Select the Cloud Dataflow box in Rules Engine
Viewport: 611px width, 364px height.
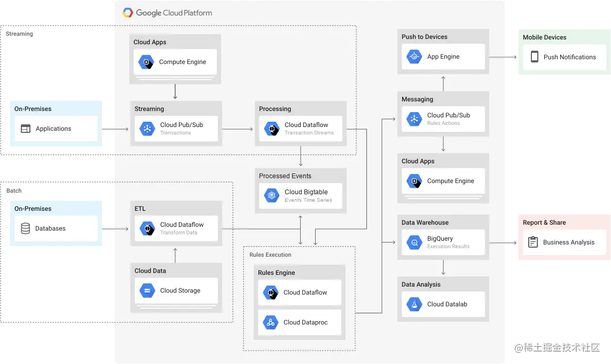[x=299, y=292]
